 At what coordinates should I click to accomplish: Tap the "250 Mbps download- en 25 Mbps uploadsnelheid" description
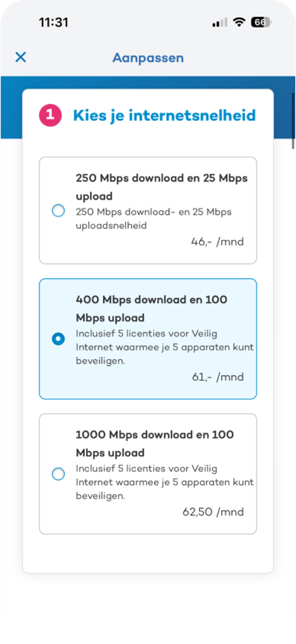pos(153,218)
